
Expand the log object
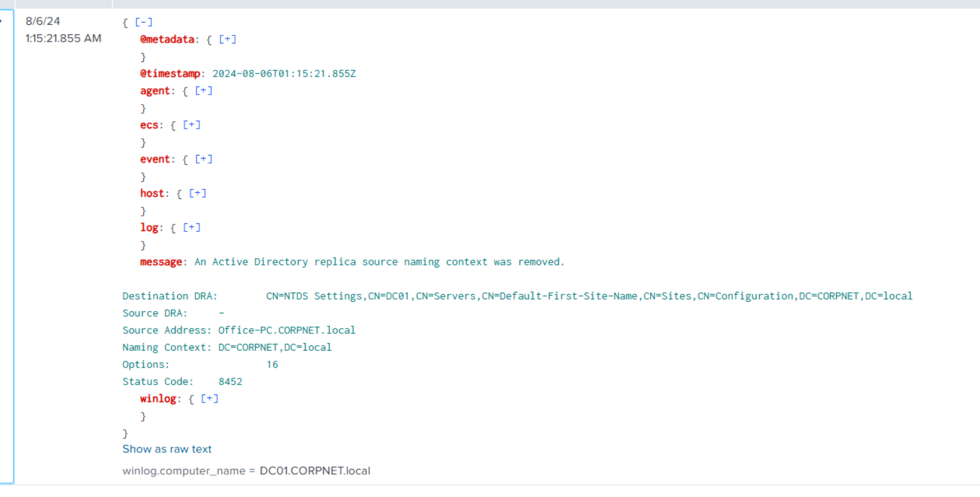192,228
